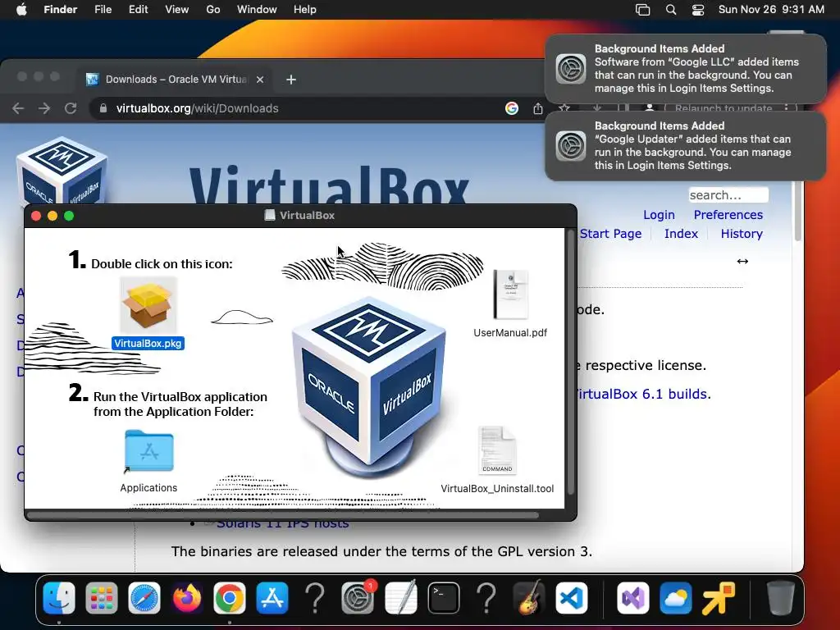This screenshot has width=840, height=630.
Task: Open the Window menu
Action: coord(257,10)
